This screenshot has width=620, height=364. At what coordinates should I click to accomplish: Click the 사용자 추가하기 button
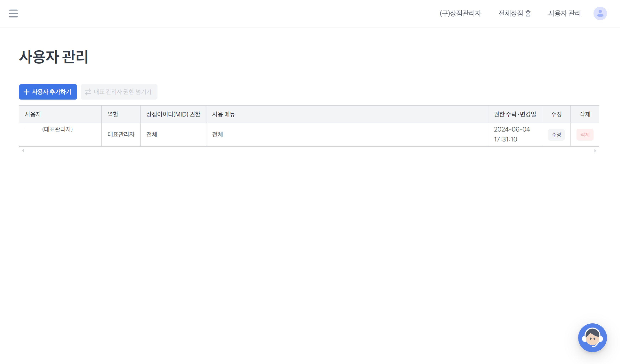pyautogui.click(x=48, y=92)
